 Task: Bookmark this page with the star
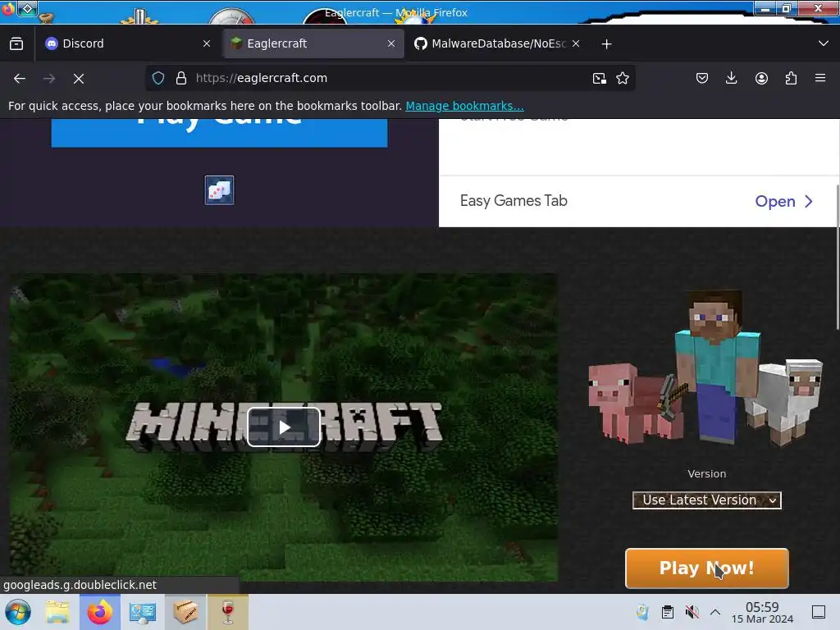pos(623,79)
